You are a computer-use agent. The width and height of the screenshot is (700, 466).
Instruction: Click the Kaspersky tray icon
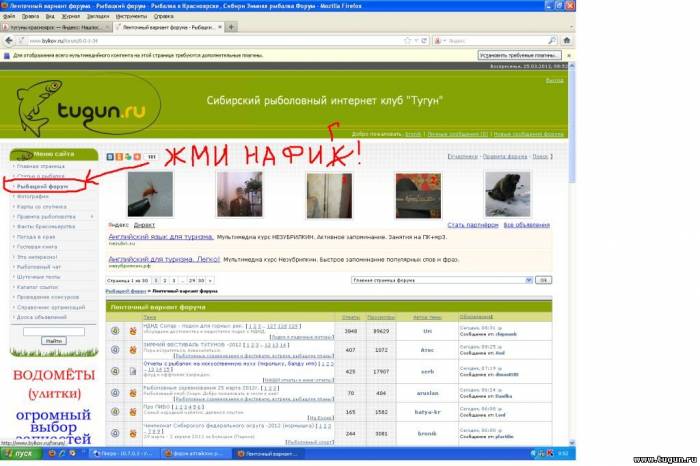[550, 454]
